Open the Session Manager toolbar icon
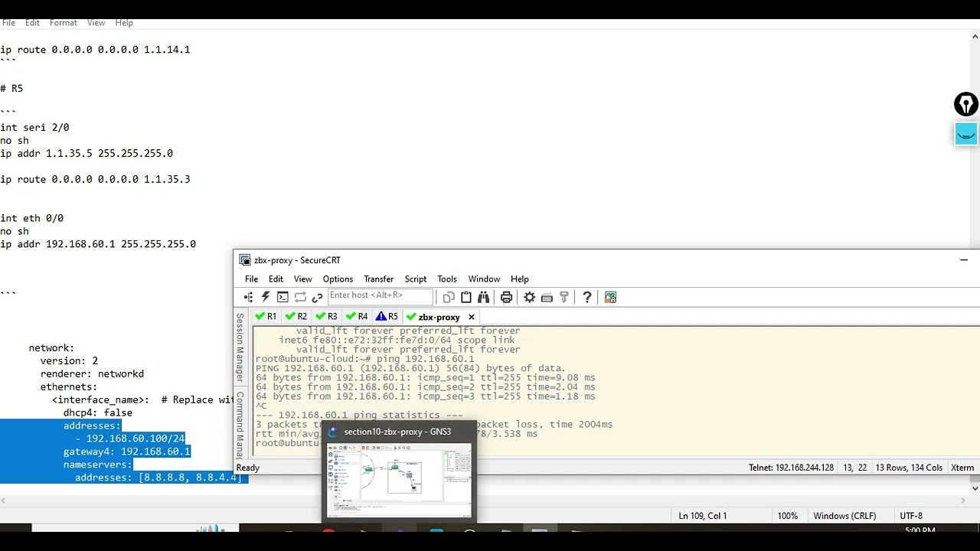980x551 pixels. pyautogui.click(x=248, y=297)
